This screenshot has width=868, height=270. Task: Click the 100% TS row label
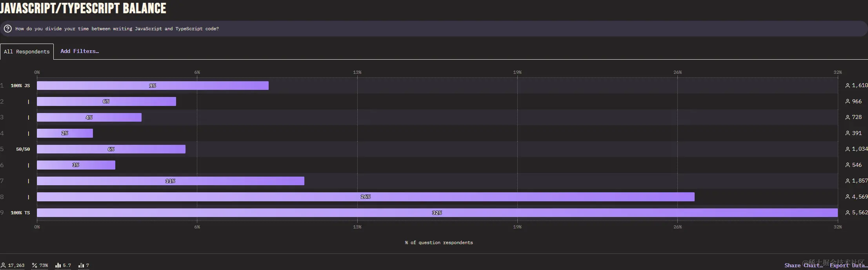20,213
